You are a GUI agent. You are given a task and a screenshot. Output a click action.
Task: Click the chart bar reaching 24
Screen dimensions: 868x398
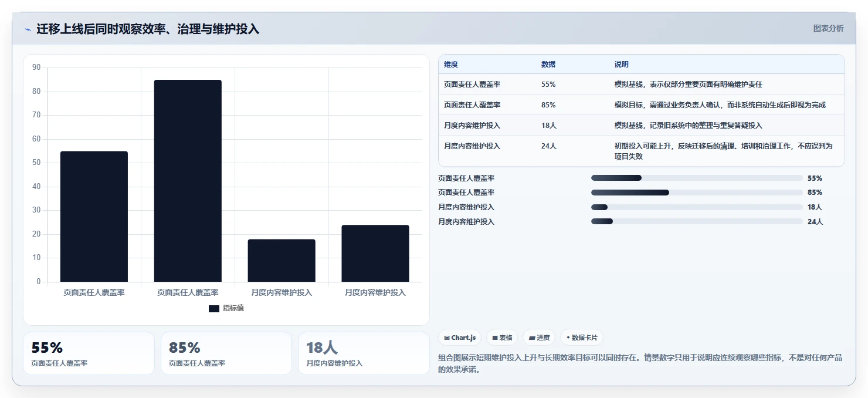[x=375, y=254]
